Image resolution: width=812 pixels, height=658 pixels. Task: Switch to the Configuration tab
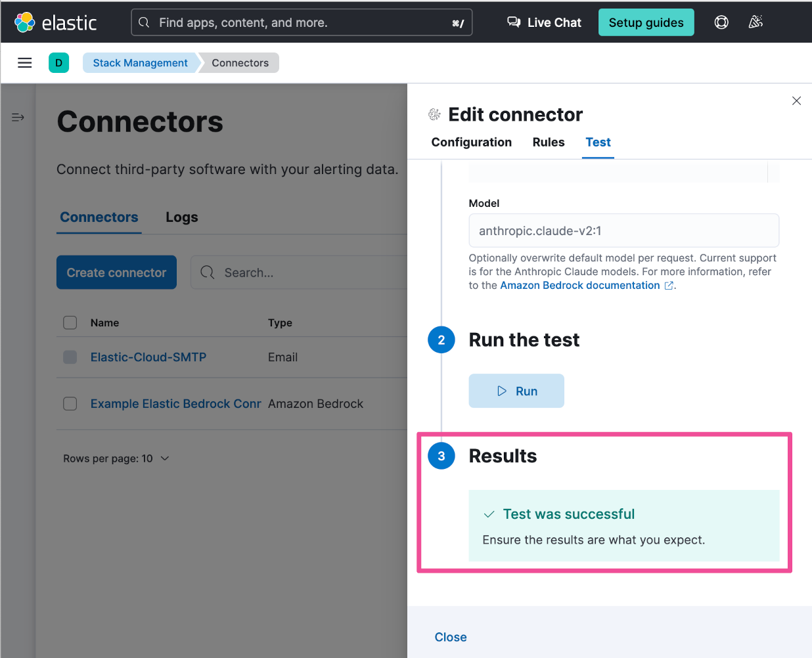(471, 143)
